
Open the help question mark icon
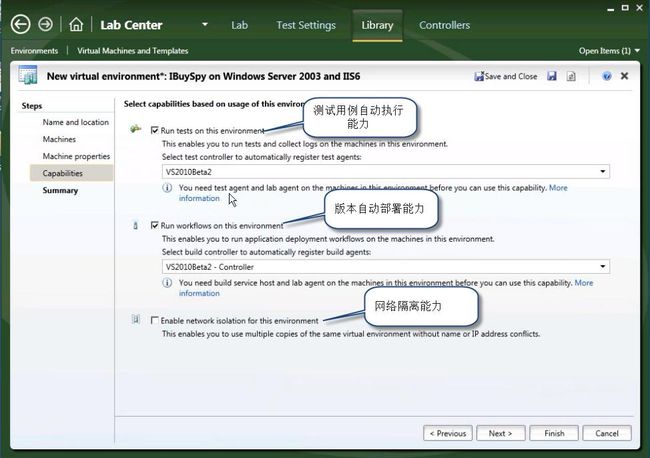coord(606,76)
